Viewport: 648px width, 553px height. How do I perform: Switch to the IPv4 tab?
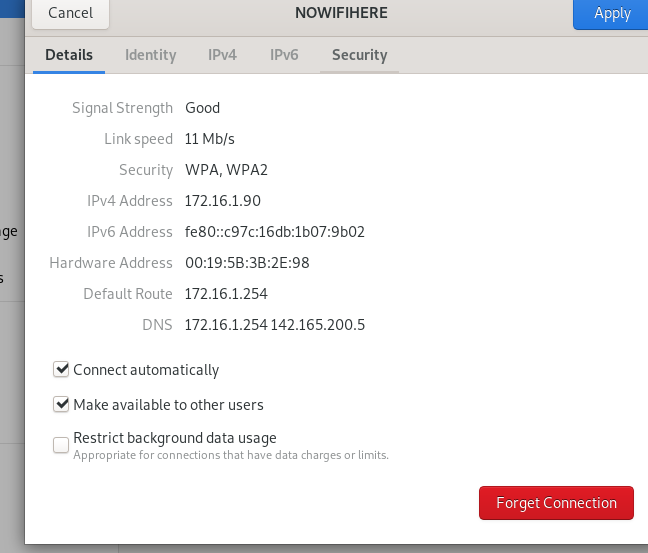pyautogui.click(x=222, y=55)
